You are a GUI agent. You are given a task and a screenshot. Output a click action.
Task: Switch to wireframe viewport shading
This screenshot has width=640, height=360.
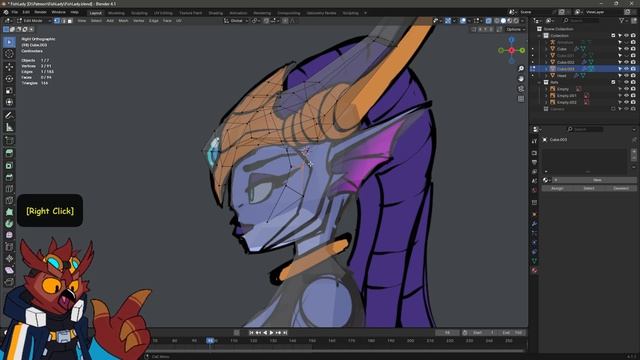tap(497, 20)
